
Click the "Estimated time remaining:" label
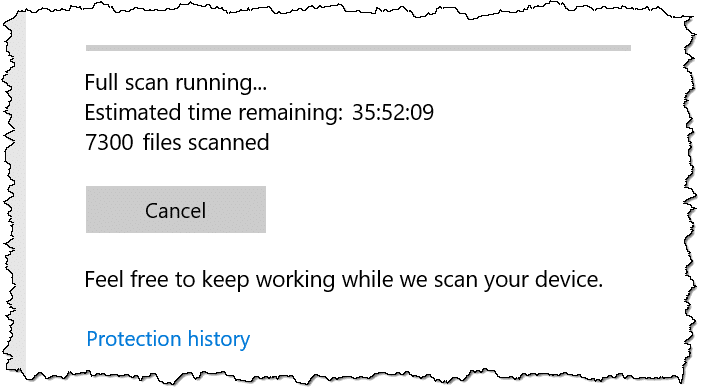tap(214, 112)
